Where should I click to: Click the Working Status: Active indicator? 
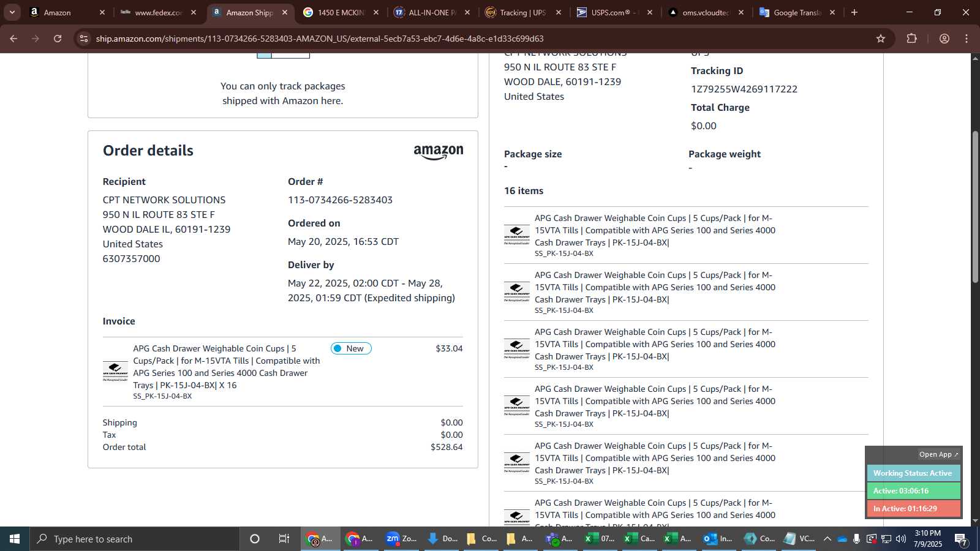coord(913,473)
